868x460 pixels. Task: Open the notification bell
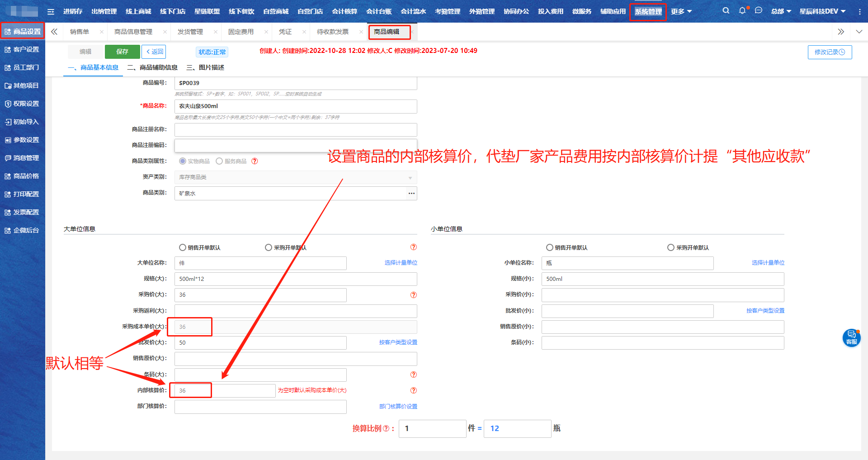[742, 11]
